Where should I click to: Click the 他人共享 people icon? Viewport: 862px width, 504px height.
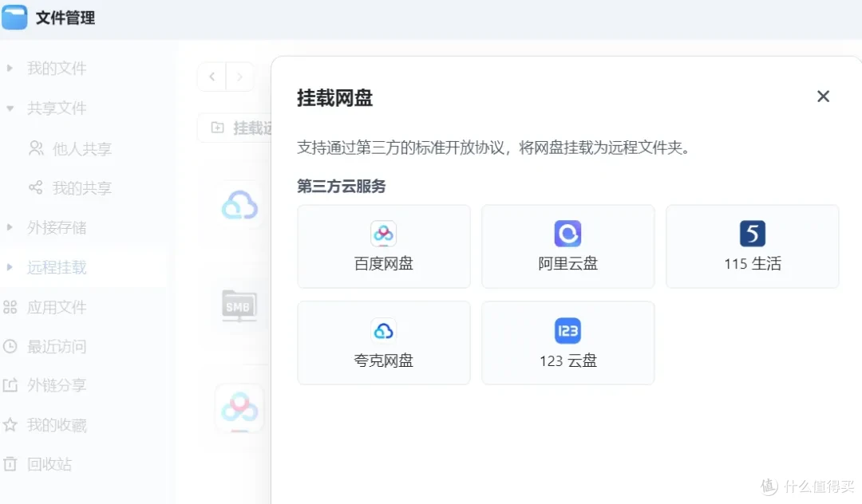point(36,148)
